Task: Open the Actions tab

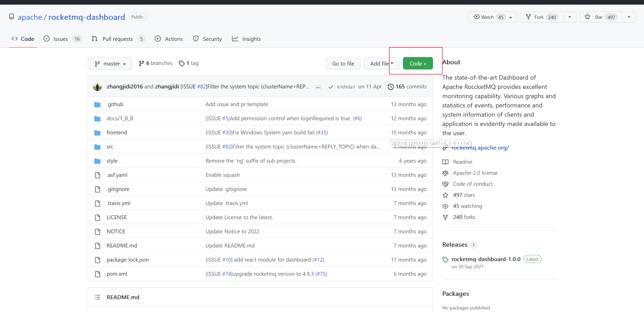Action: (169, 39)
